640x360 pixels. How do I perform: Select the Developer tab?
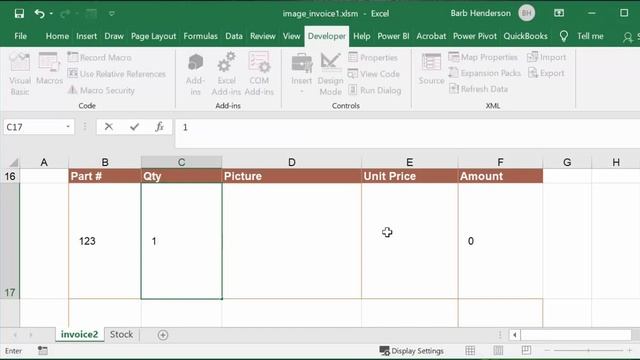327,36
